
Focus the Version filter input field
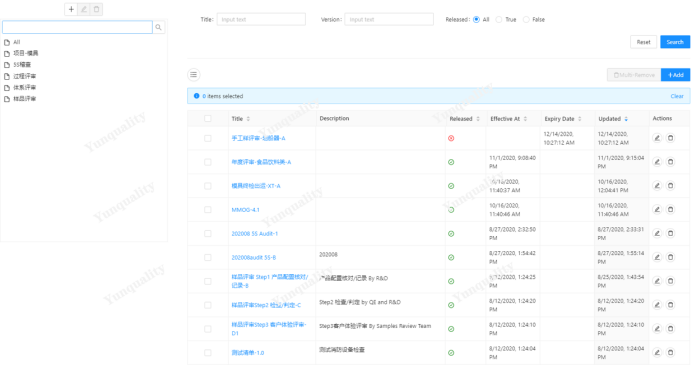click(x=389, y=19)
